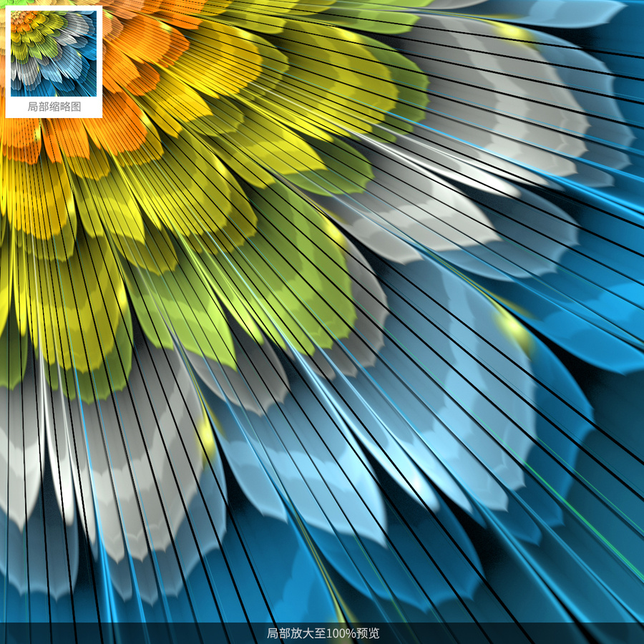The width and height of the screenshot is (644, 644).
Task: Click the 局部放大至100%预览 label
Action: [323, 633]
